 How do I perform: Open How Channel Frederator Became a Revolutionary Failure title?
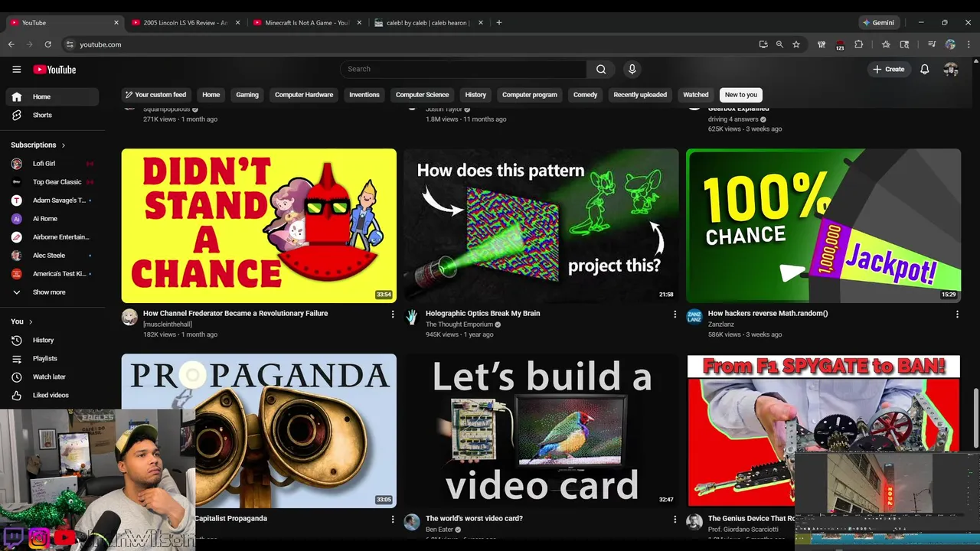coord(235,313)
